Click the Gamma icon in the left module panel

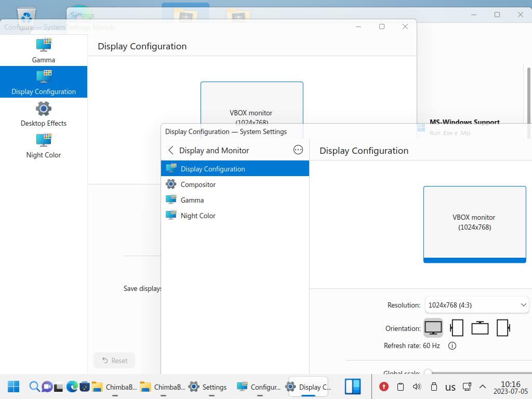[44, 45]
